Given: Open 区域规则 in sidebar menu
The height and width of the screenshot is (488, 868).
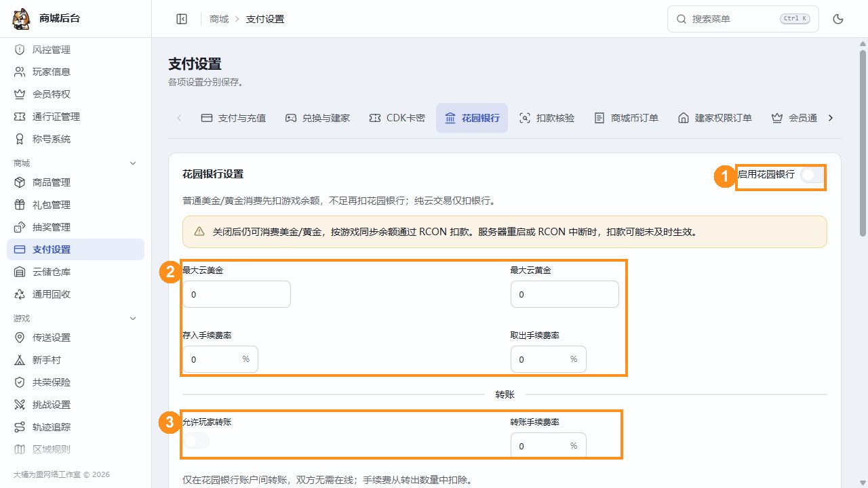Looking at the screenshot, I should [x=75, y=449].
